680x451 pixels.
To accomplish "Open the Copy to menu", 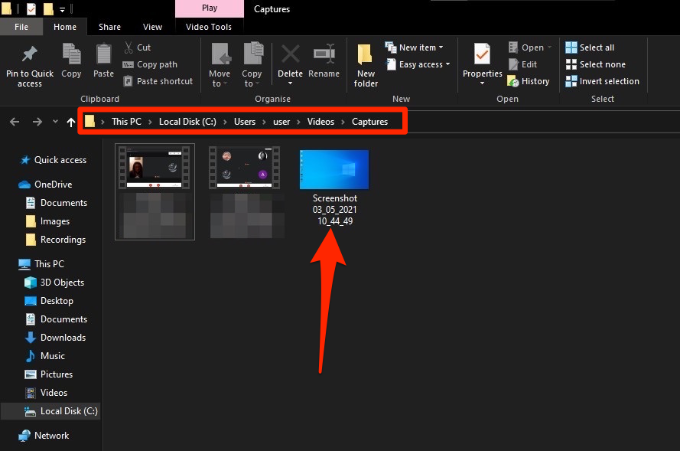I will [252, 65].
